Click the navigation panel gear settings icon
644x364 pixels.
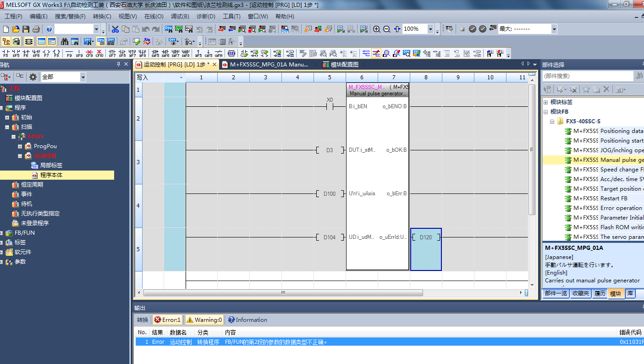[33, 77]
